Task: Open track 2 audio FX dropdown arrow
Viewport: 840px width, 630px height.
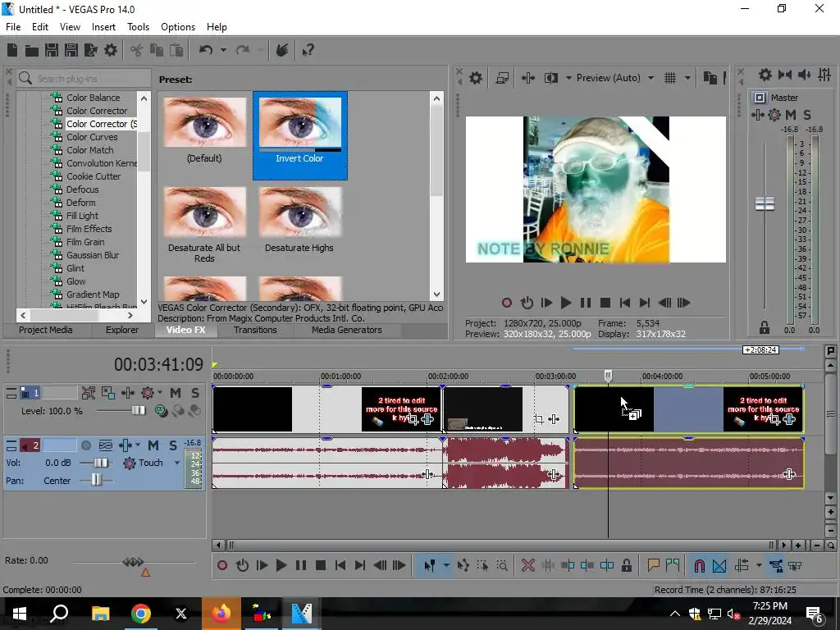Action: (x=138, y=445)
